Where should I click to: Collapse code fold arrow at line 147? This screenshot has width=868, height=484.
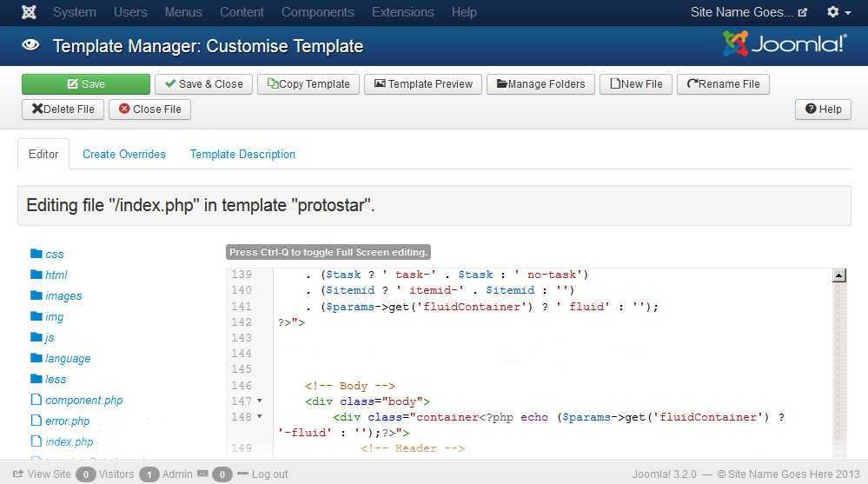pos(259,401)
